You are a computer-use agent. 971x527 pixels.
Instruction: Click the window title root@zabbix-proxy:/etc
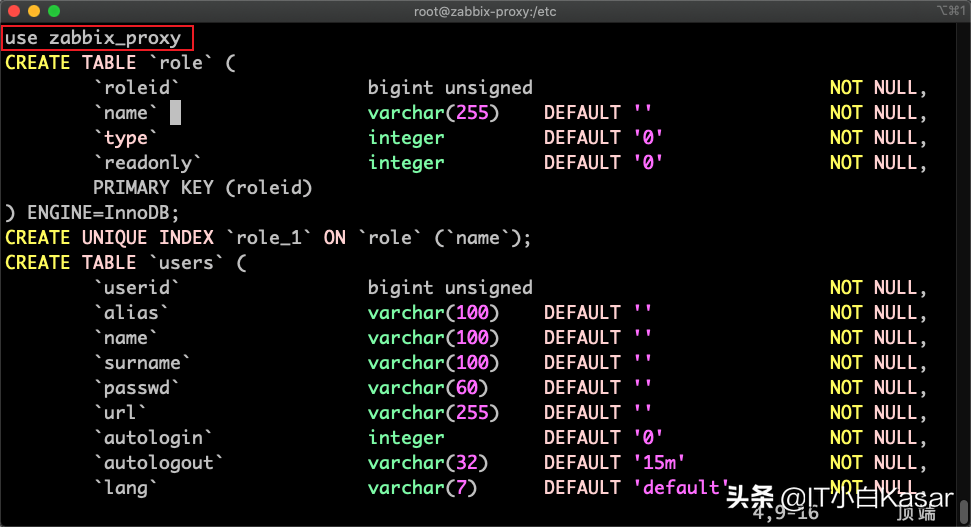click(485, 11)
